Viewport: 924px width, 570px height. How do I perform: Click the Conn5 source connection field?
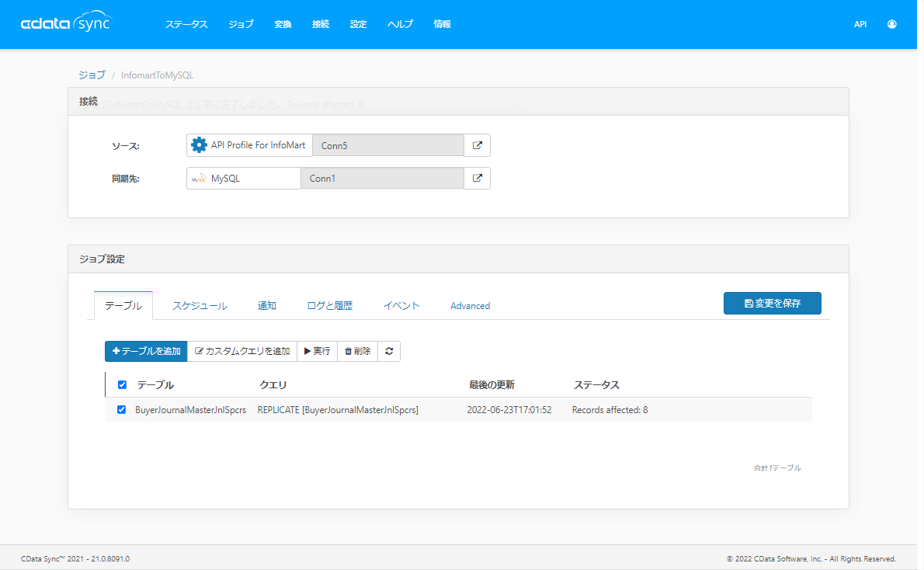point(388,145)
